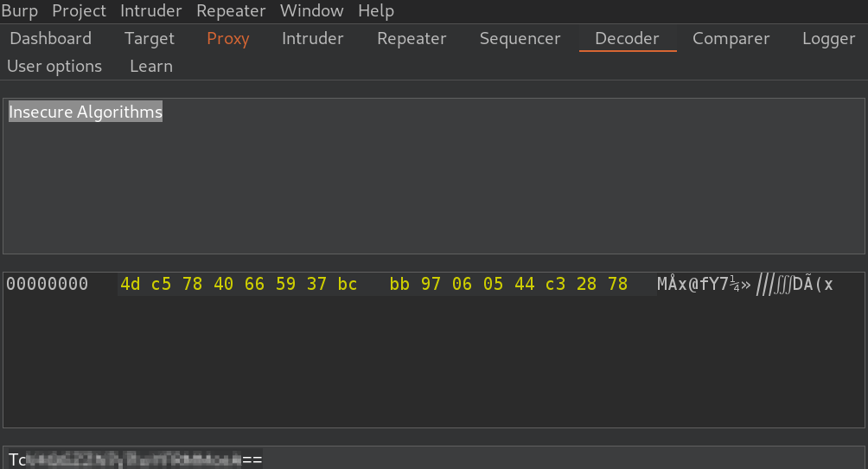868x469 pixels.
Task: Open the Help menu
Action: (376, 10)
